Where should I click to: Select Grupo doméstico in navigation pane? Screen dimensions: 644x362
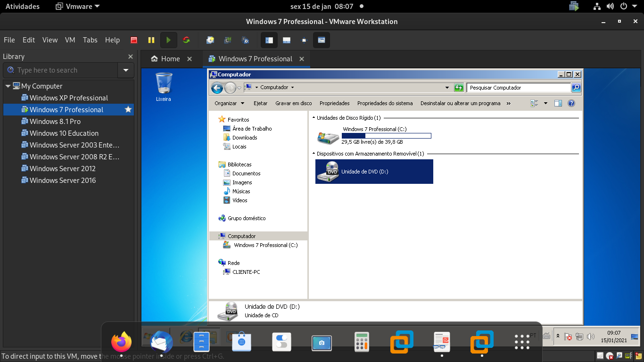[247, 218]
